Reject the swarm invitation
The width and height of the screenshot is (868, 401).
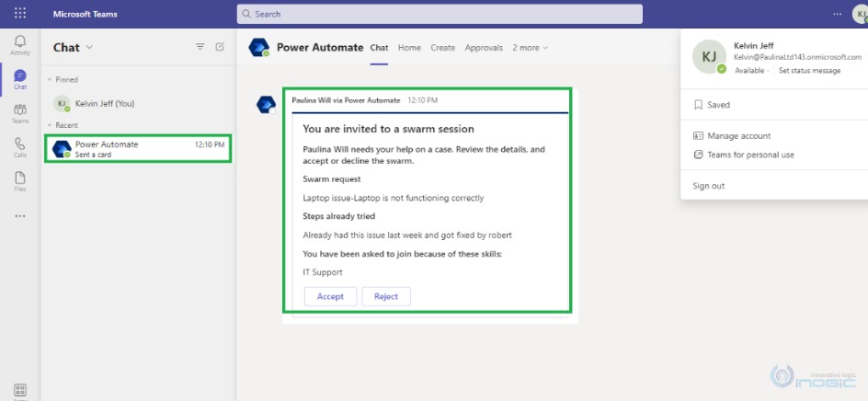(x=386, y=296)
